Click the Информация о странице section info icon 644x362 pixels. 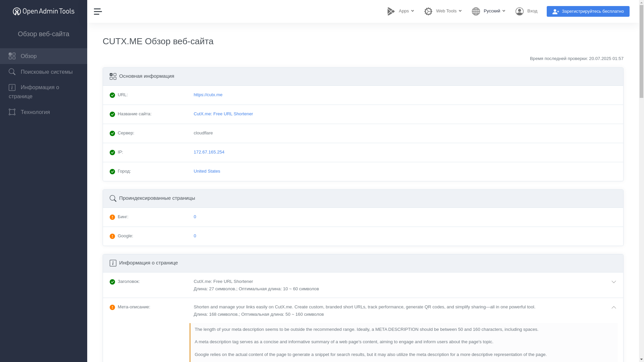(x=113, y=263)
